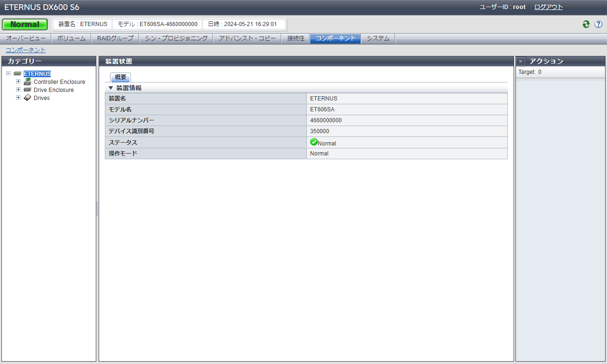Image resolution: width=607 pixels, height=364 pixels.
Task: Click the Drives disk icon
Action: pyautogui.click(x=28, y=98)
